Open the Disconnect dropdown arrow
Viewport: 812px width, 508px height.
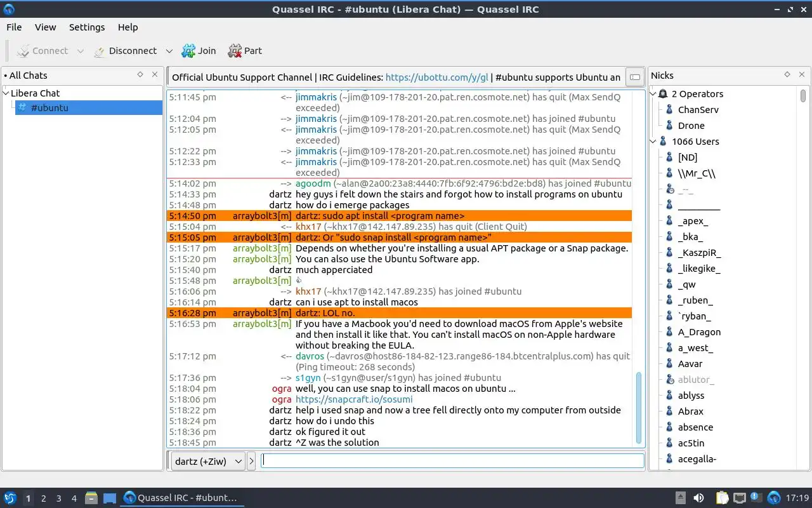click(x=169, y=51)
